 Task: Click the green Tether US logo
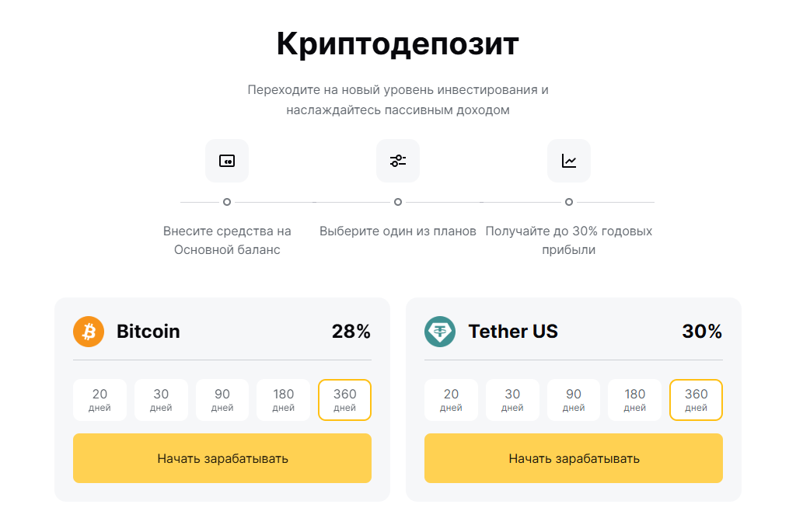click(x=440, y=332)
